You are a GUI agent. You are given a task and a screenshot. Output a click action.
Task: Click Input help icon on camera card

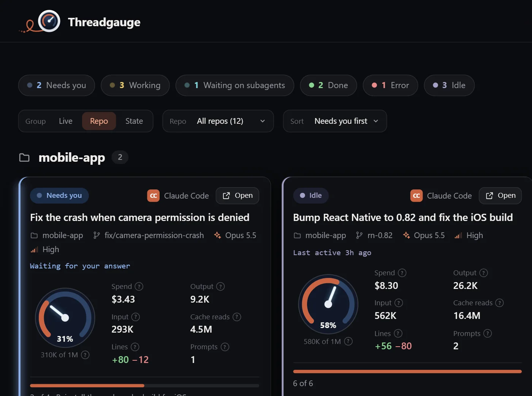[136, 317]
